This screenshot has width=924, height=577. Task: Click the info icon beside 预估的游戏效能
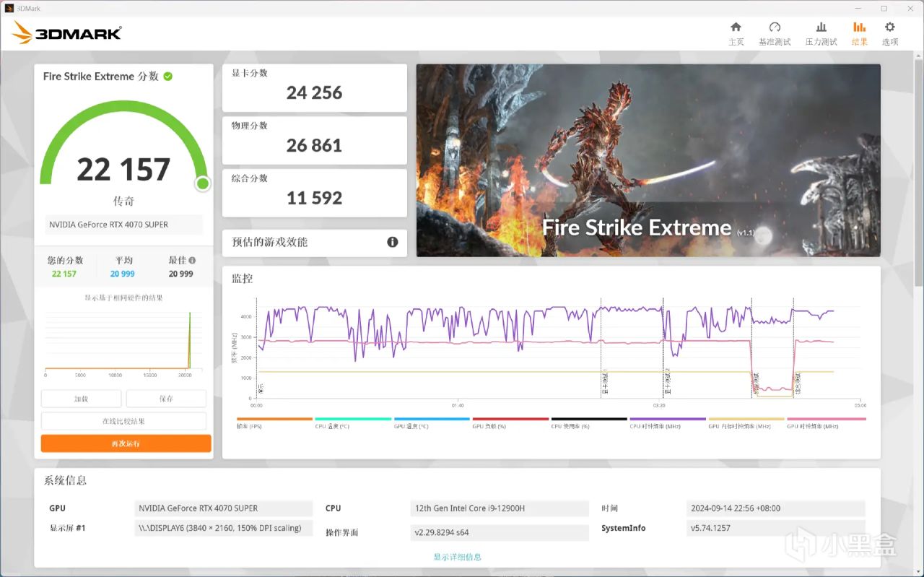[x=393, y=242]
